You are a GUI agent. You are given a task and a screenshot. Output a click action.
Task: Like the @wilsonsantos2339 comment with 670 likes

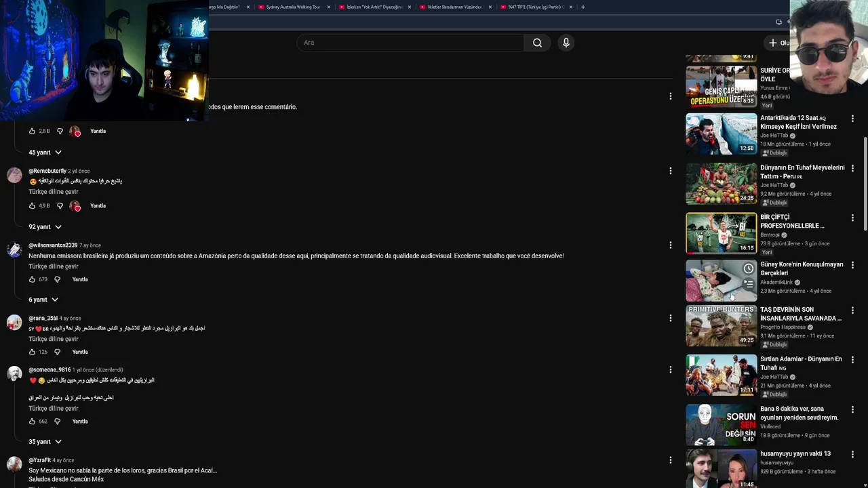coord(32,279)
